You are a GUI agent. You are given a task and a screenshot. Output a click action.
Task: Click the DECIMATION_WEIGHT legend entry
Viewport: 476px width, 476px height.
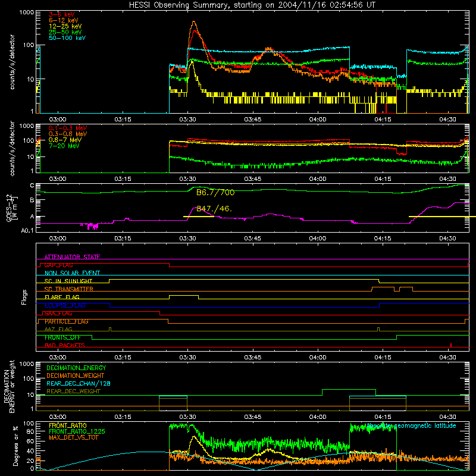[76, 375]
